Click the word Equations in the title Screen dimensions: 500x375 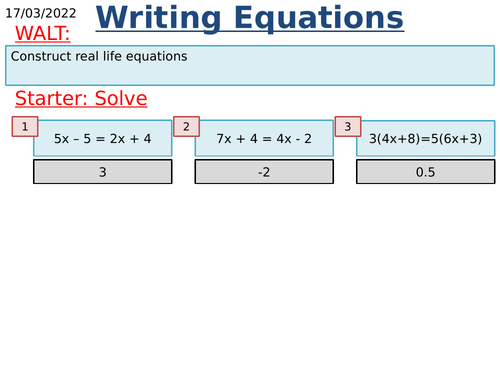point(319,19)
